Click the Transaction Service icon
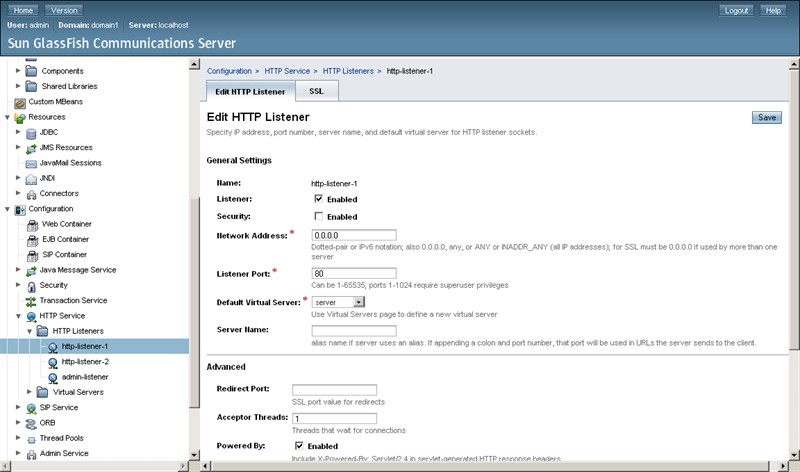This screenshot has height=472, width=800. click(x=31, y=301)
